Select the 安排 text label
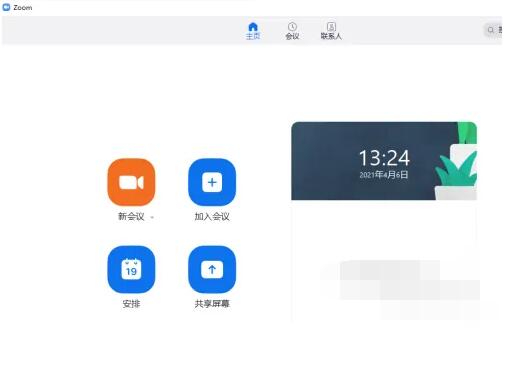Screen dimensions: 506x366 click(x=131, y=304)
